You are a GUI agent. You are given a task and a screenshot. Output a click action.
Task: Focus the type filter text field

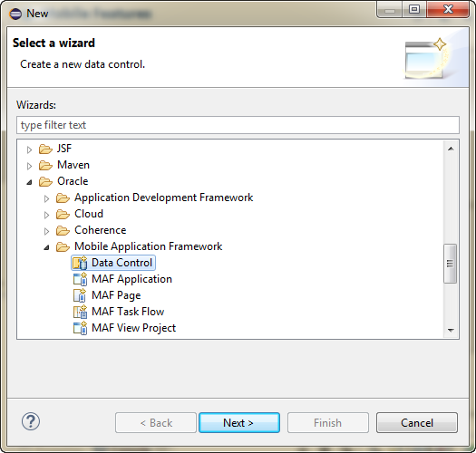click(x=238, y=125)
